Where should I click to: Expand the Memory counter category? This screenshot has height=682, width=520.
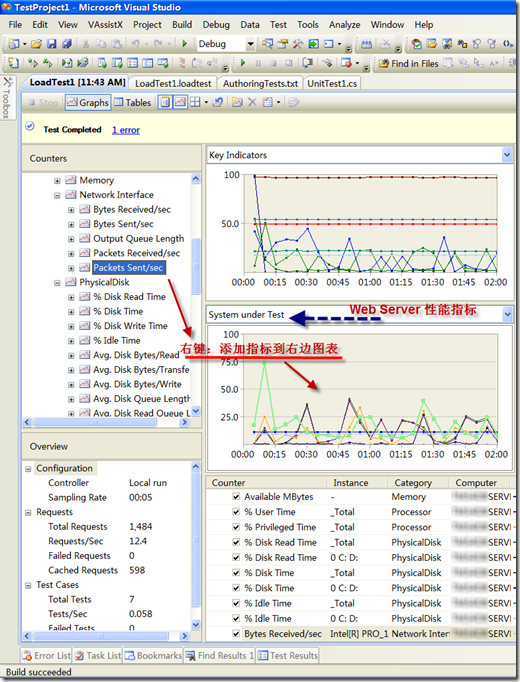57,181
